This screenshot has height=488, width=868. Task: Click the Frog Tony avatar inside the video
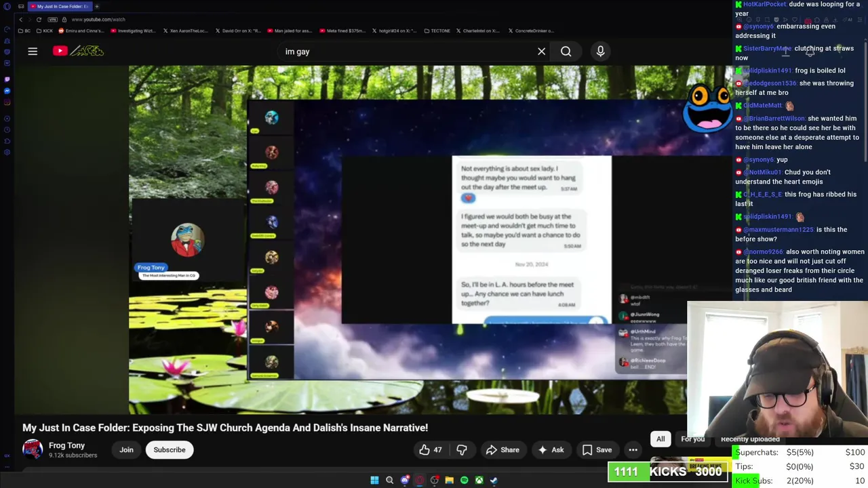click(187, 239)
